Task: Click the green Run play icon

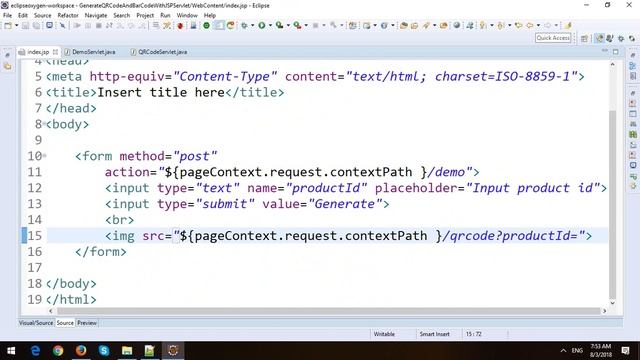Action: (x=262, y=26)
